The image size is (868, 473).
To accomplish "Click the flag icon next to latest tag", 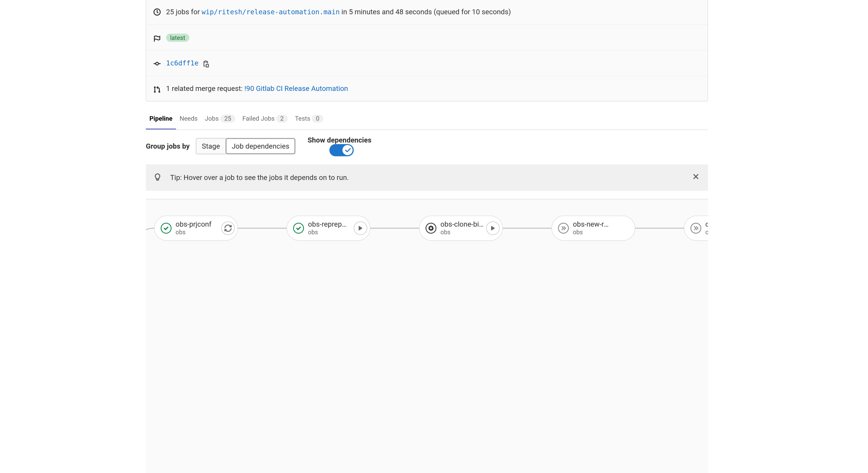I will (157, 37).
